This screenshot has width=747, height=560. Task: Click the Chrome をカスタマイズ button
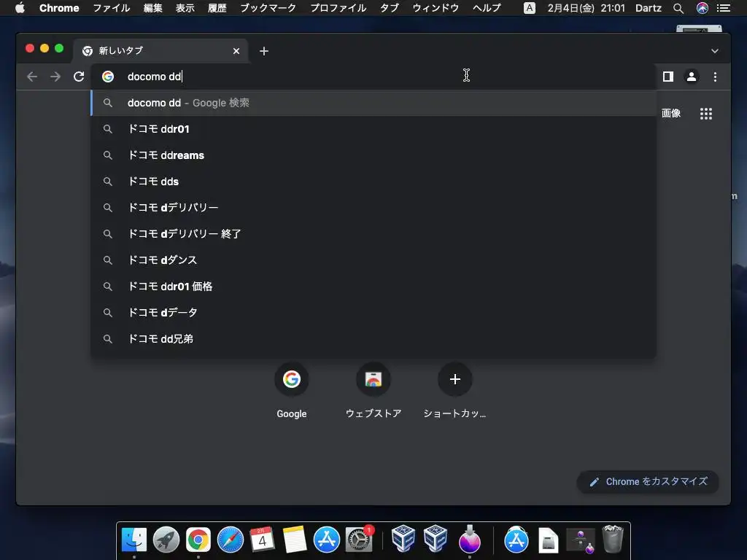coord(648,482)
